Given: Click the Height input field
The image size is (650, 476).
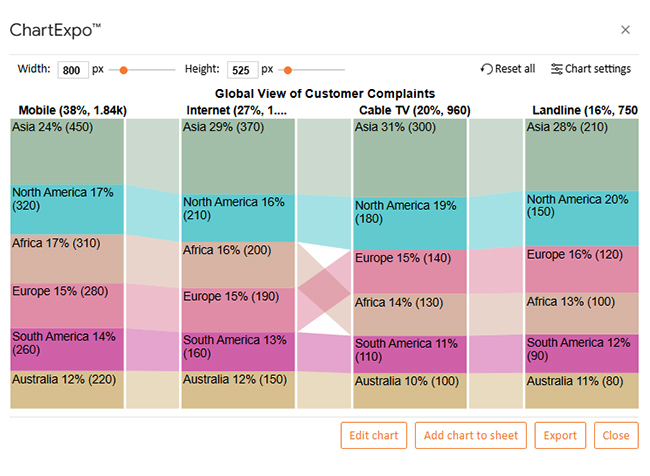Looking at the screenshot, I should click(x=242, y=70).
